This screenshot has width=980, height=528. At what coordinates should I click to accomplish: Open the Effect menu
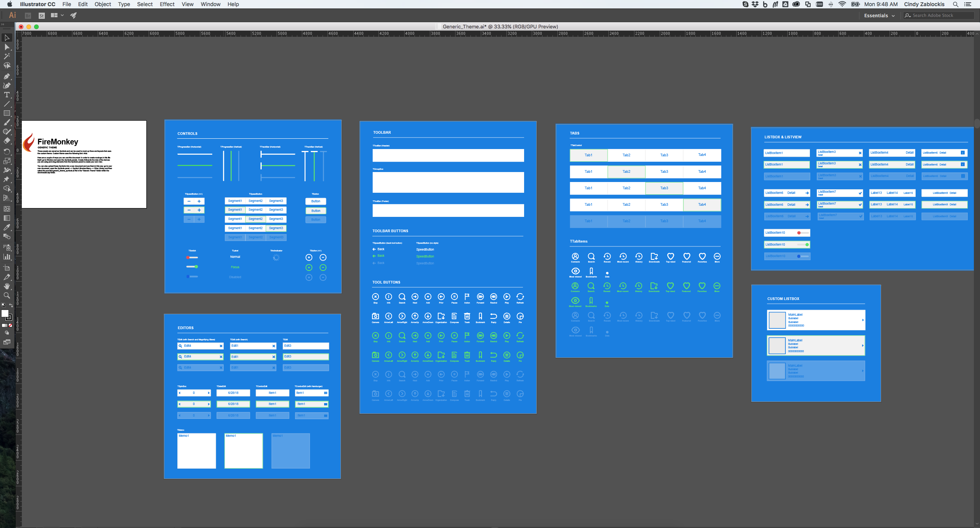click(x=167, y=4)
